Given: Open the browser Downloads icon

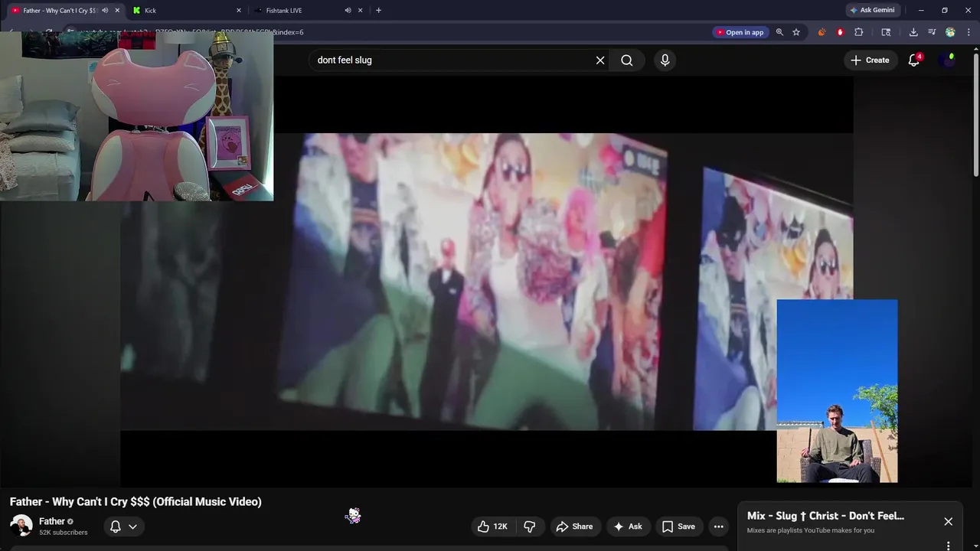Looking at the screenshot, I should click(x=913, y=32).
